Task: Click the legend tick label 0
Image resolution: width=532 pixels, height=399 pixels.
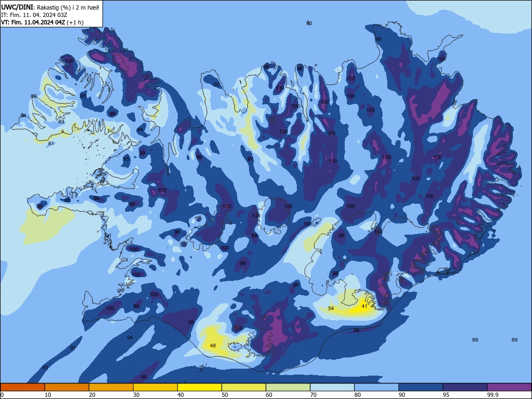Action: (2, 395)
